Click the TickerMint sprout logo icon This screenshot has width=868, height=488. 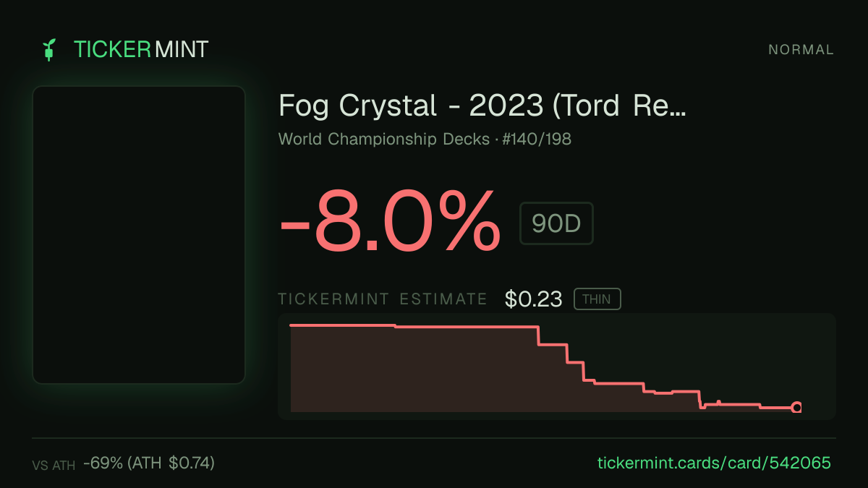coord(49,50)
